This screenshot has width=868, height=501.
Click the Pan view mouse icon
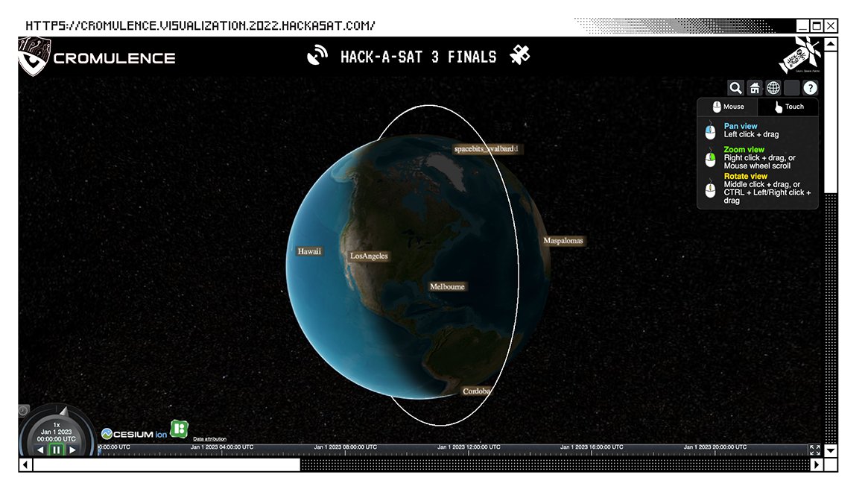pyautogui.click(x=710, y=130)
